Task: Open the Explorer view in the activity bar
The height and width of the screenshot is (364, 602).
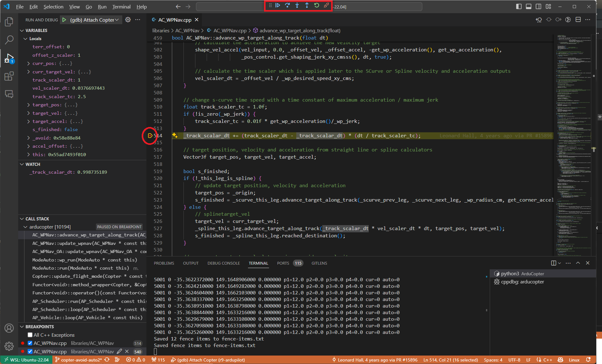Action: click(9, 22)
